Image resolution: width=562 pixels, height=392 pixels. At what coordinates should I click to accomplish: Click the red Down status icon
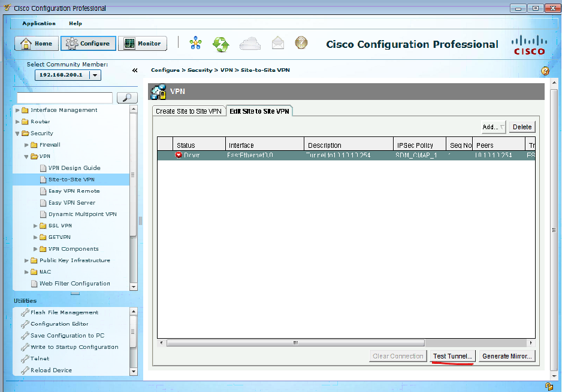179,155
